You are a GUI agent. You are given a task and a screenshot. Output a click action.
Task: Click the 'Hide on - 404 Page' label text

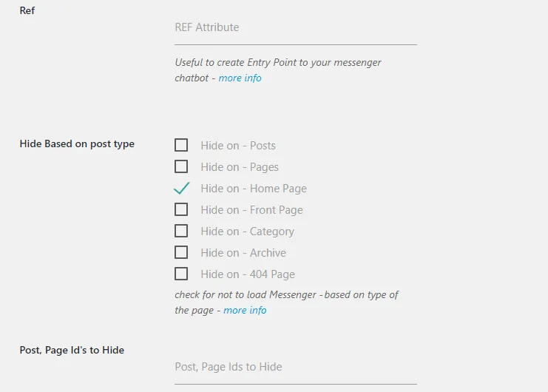(x=247, y=274)
